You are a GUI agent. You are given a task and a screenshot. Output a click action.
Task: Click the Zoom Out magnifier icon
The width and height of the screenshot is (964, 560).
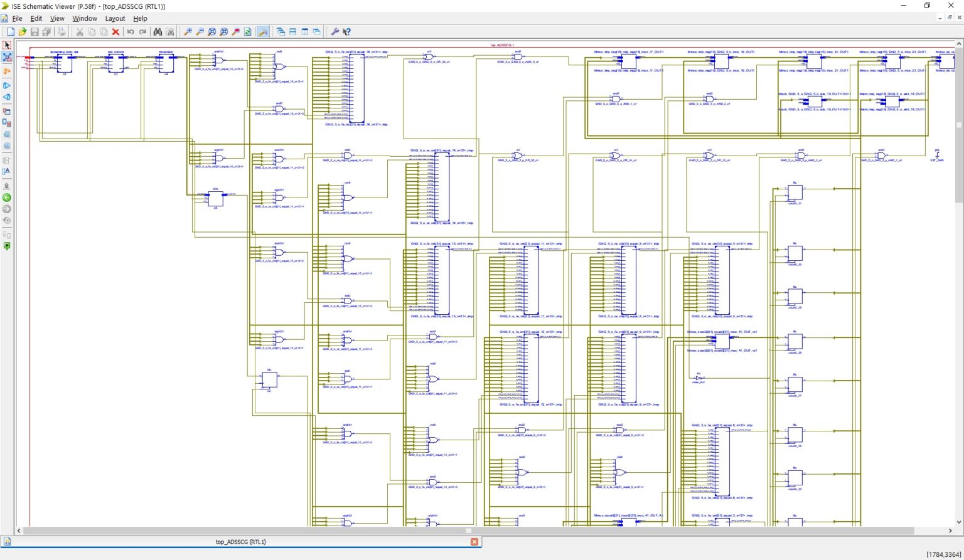[200, 31]
